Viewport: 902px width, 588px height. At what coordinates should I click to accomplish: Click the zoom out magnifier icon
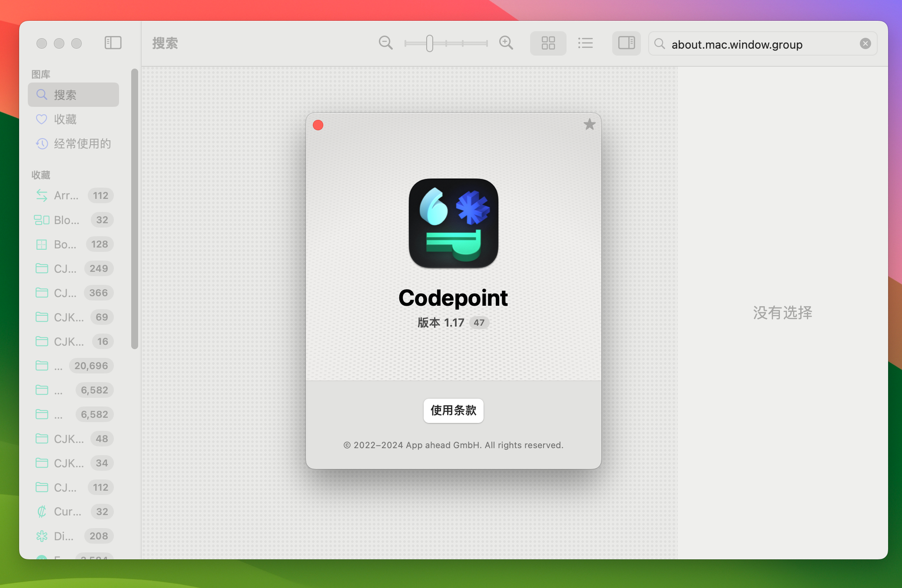[x=385, y=43]
